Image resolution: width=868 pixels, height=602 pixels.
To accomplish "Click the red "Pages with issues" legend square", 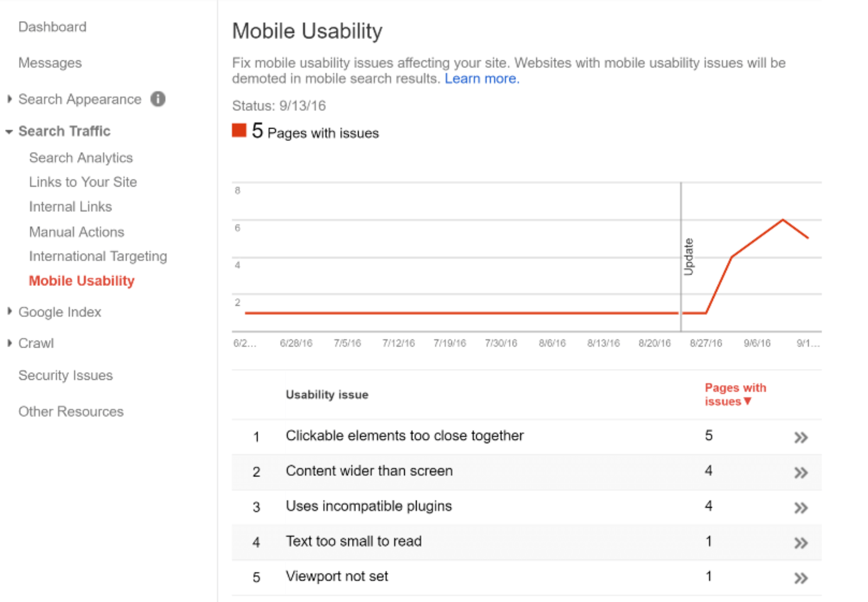I will click(239, 130).
